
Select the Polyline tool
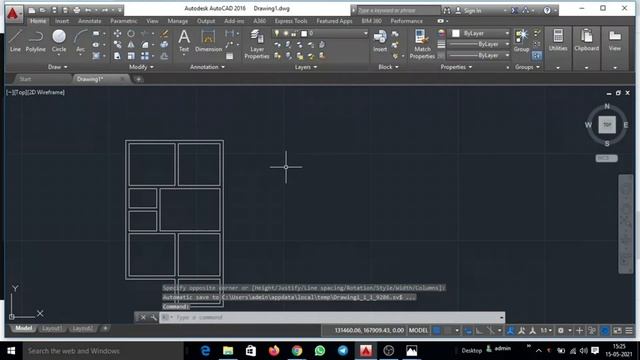tap(36, 40)
